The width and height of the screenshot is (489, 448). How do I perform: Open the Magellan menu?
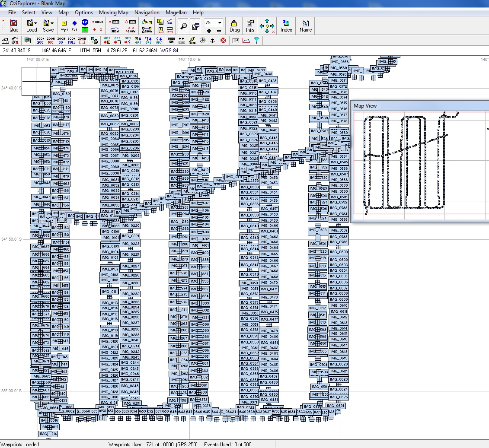point(176,13)
